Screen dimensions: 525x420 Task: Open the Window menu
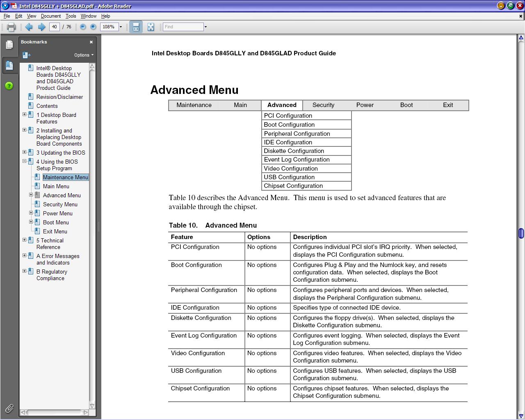click(x=89, y=16)
